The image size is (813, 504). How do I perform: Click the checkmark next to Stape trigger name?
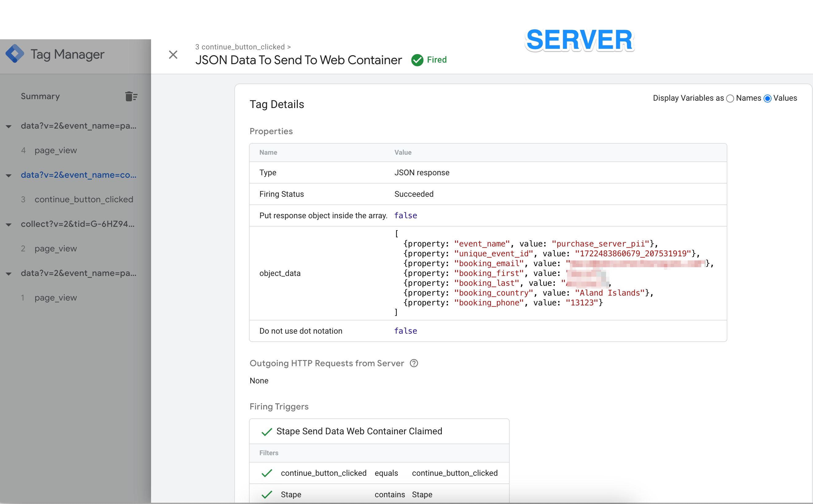click(267, 432)
